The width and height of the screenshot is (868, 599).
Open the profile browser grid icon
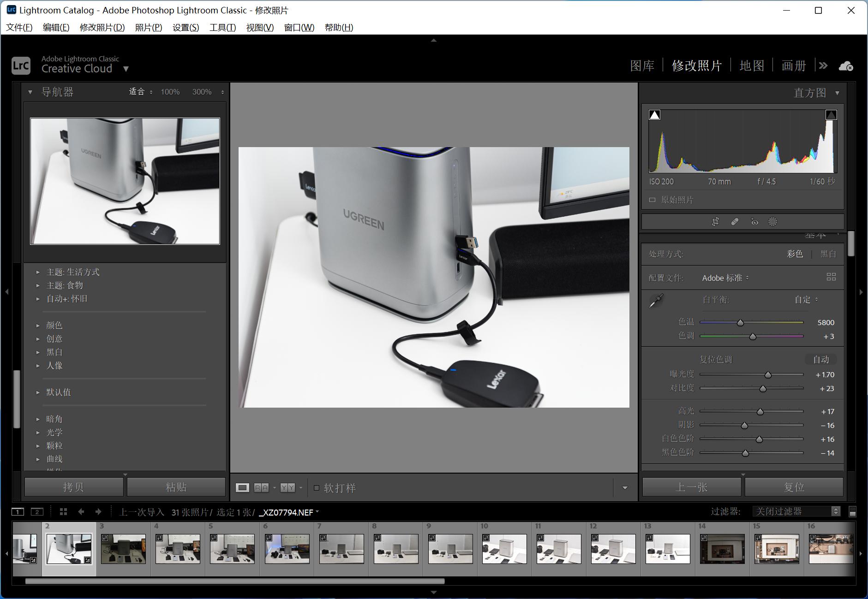[831, 277]
